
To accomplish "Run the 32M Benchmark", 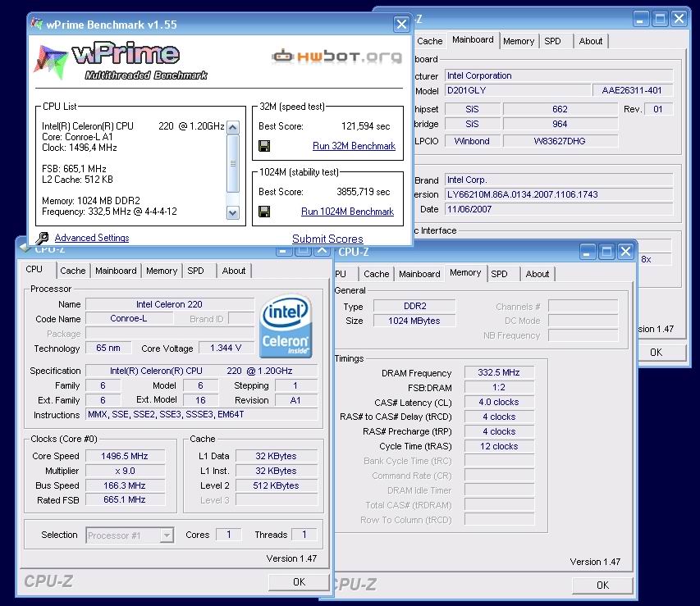I will click(354, 146).
